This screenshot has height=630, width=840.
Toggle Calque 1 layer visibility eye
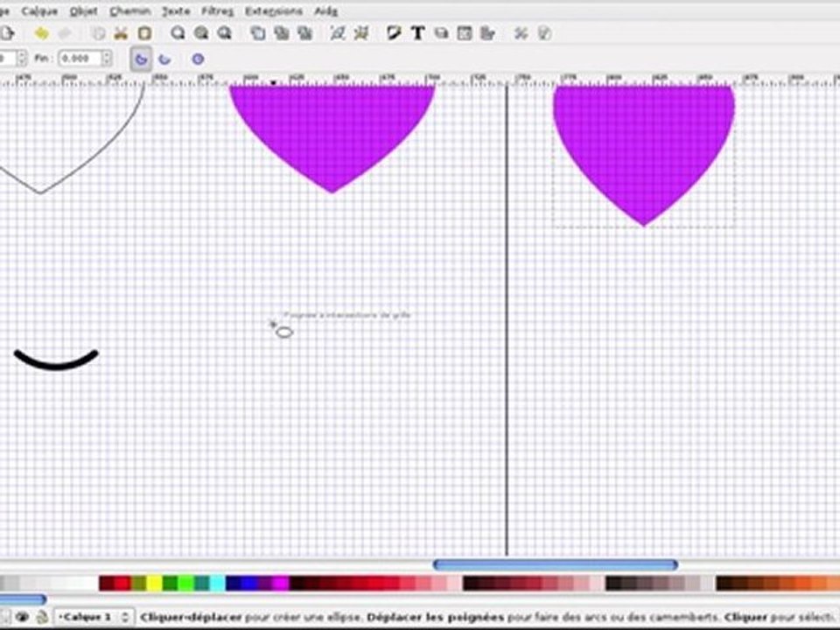point(22,617)
